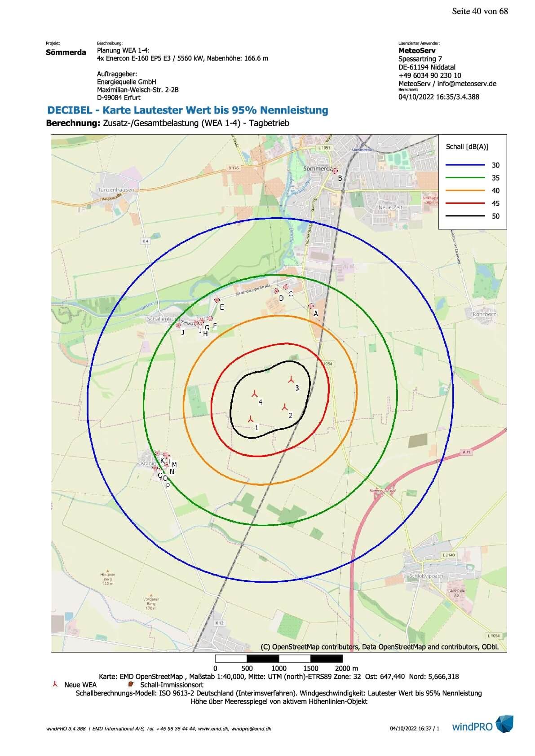
Task: Select wind turbine symbol number 1
Action: 250,419
